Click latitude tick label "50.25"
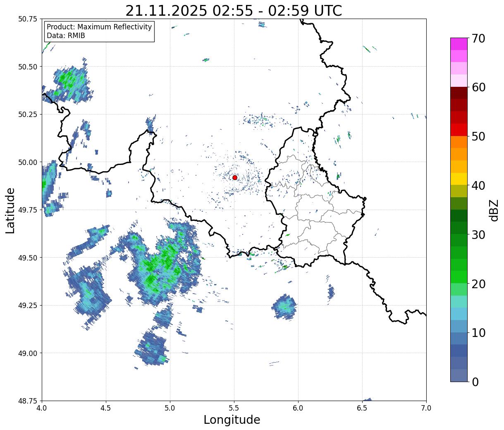This screenshot has height=430, width=504. tap(28, 115)
